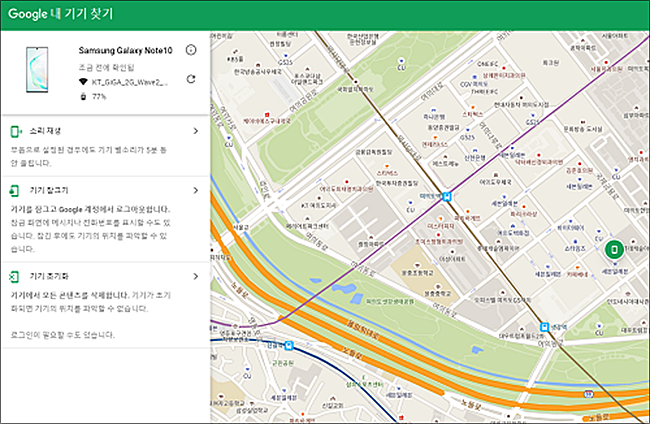Click the 여의도역 subway station icon
650x424 pixels.
pyautogui.click(x=446, y=196)
